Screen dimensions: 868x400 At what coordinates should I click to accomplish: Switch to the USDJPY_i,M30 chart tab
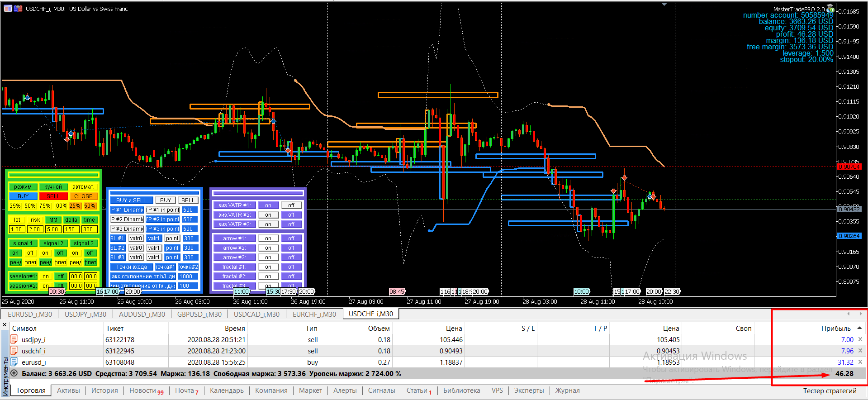pyautogui.click(x=85, y=314)
